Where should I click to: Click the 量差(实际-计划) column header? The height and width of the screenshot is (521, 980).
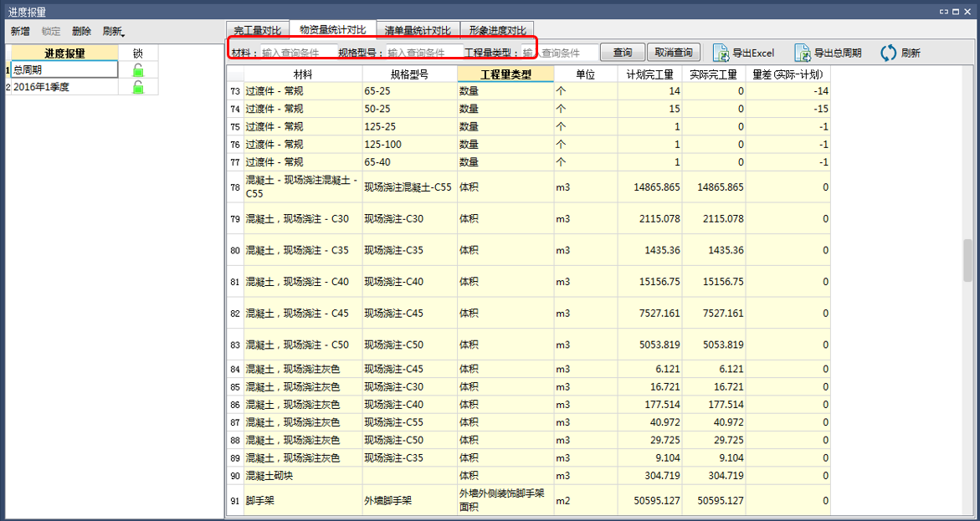788,74
